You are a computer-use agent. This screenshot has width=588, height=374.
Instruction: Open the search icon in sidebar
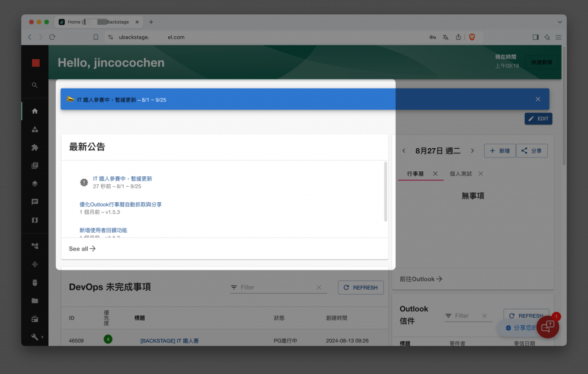click(x=34, y=85)
